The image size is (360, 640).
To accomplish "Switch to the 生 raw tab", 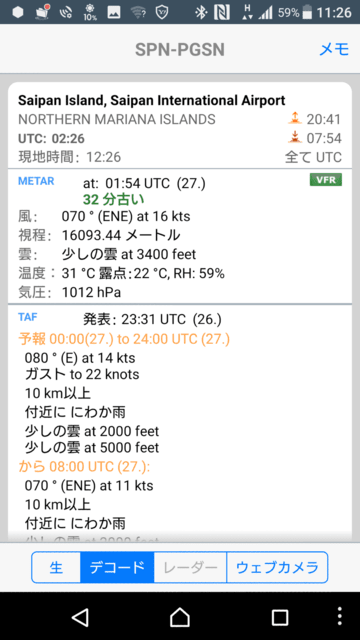I will [56, 567].
